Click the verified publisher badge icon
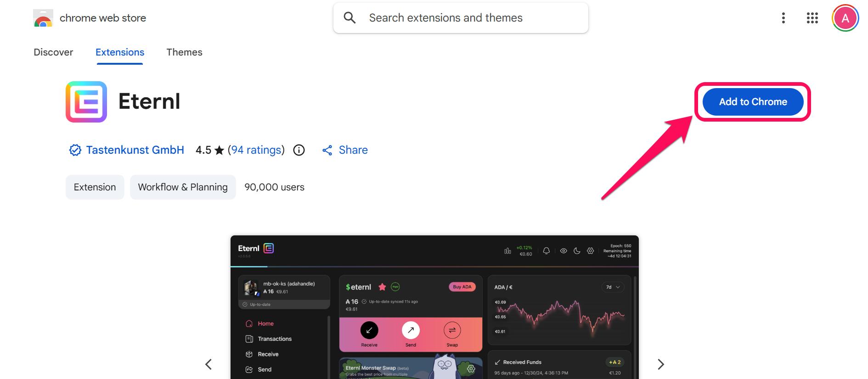The image size is (868, 379). click(75, 150)
